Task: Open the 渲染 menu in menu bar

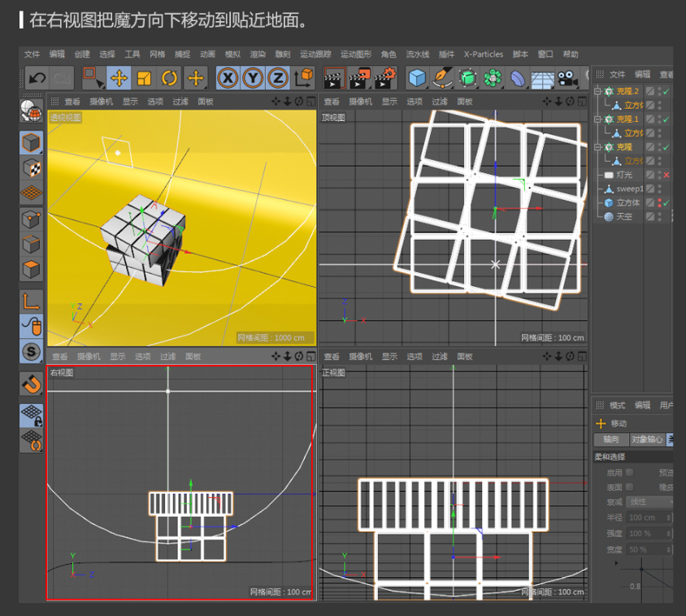Action: click(x=257, y=54)
